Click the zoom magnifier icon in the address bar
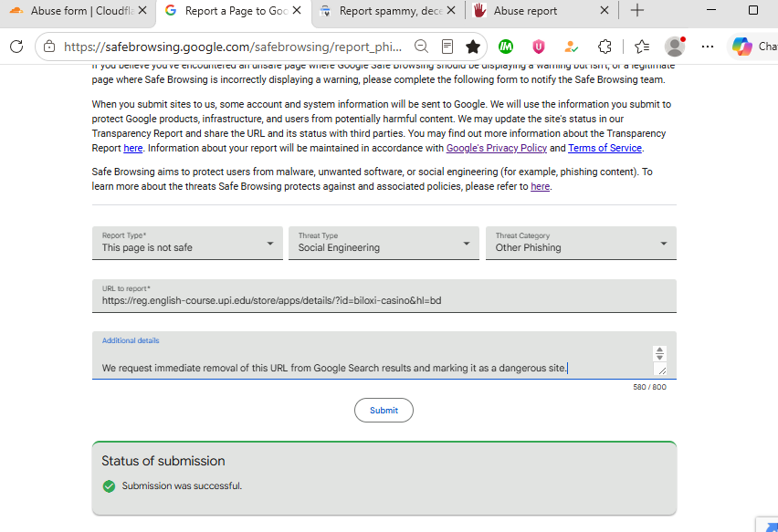Screen dimensions: 778x532 421,47
